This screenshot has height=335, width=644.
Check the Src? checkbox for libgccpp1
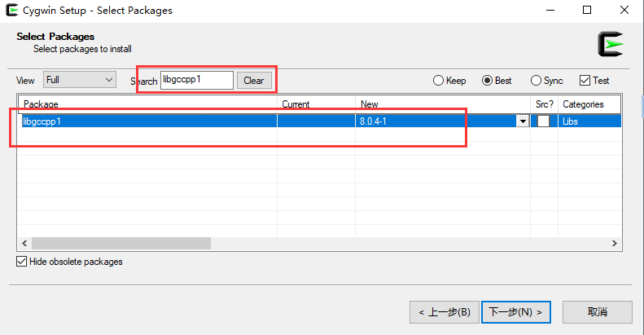click(543, 121)
